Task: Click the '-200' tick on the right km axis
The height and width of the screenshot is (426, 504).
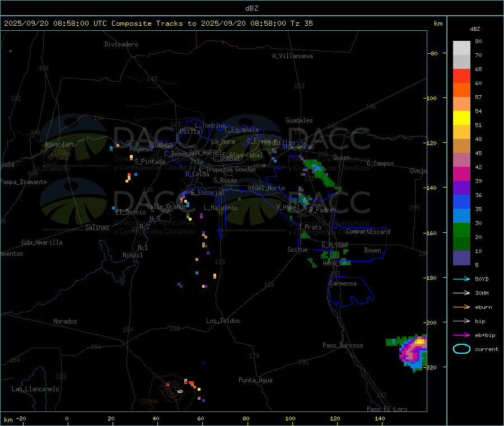Action: point(430,322)
